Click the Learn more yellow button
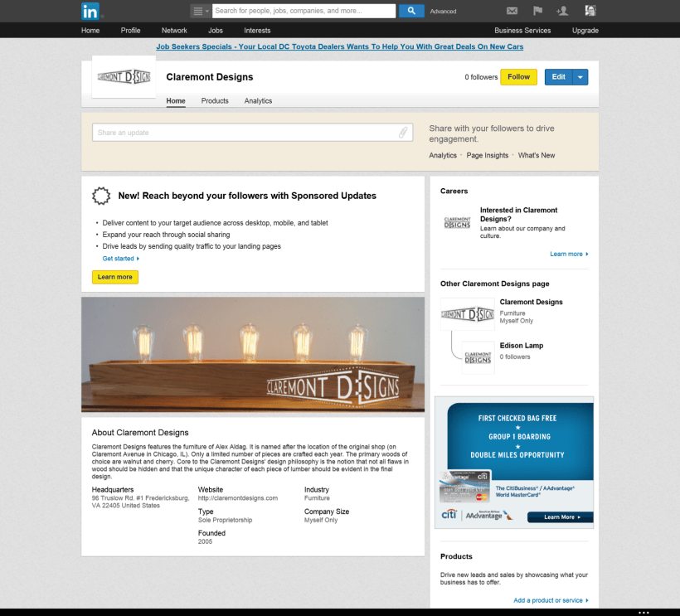 pos(114,276)
